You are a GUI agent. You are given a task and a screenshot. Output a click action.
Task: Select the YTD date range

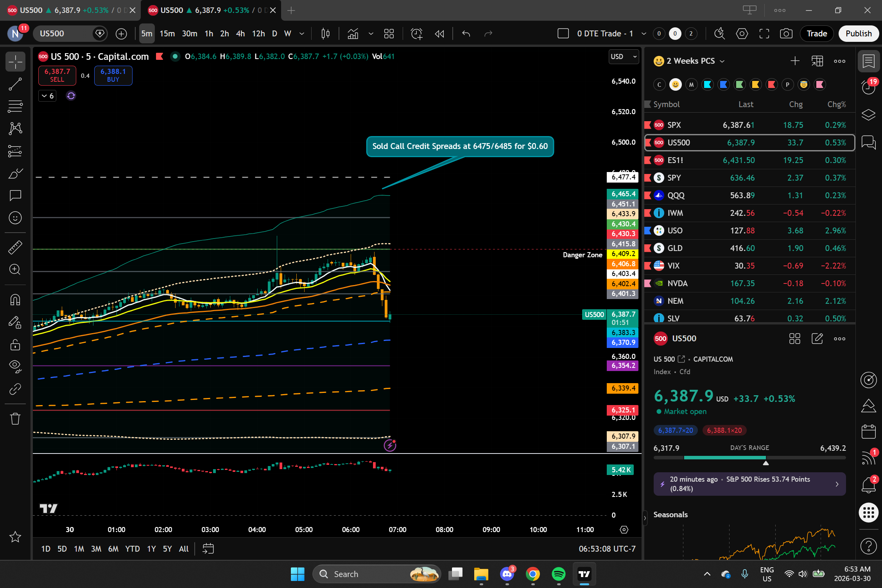click(132, 549)
